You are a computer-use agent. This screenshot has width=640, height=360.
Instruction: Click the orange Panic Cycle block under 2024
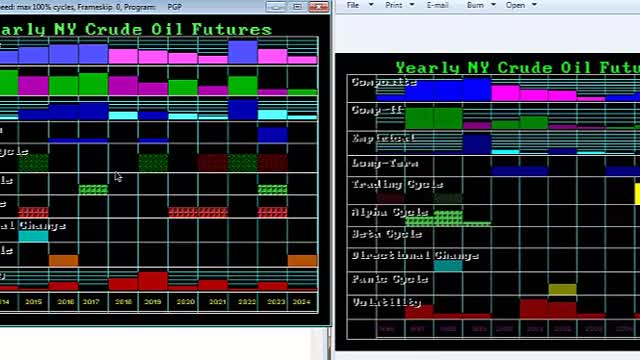tap(302, 260)
